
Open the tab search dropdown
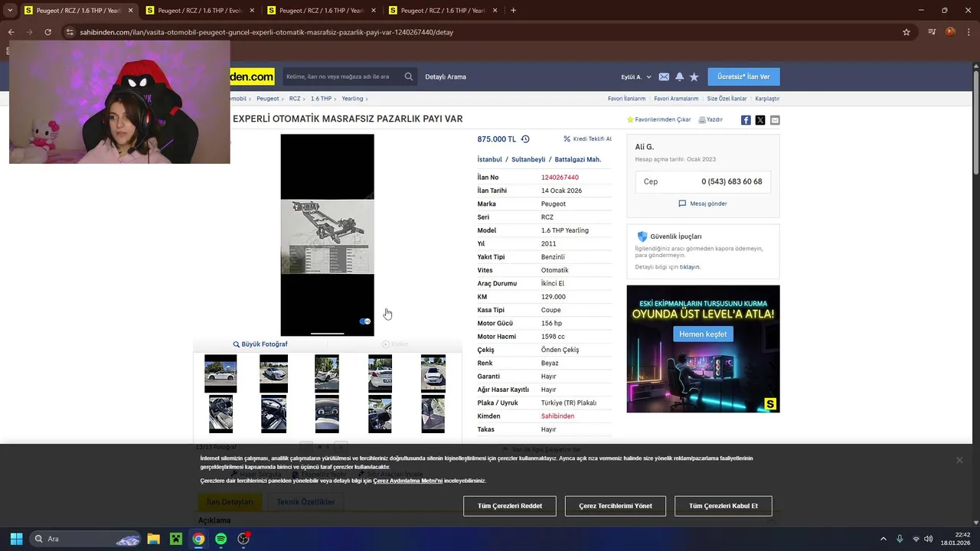pos(10,11)
